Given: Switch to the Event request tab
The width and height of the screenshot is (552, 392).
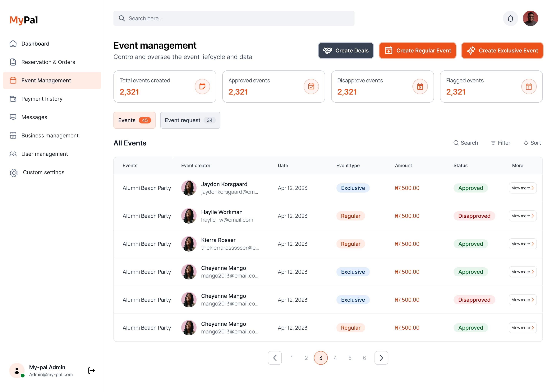Looking at the screenshot, I should pos(190,120).
